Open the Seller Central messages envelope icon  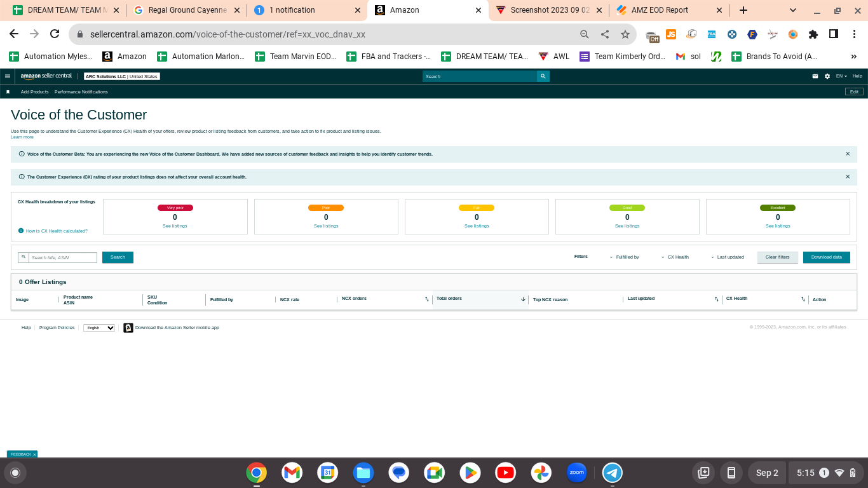815,76
